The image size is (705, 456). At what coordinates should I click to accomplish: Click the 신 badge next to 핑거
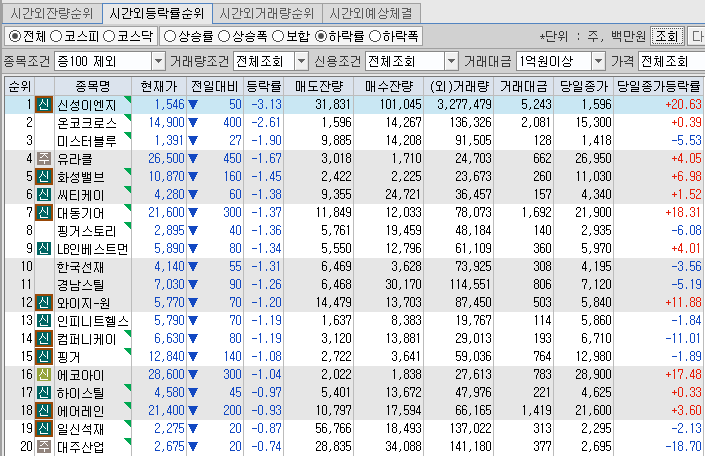point(44,356)
